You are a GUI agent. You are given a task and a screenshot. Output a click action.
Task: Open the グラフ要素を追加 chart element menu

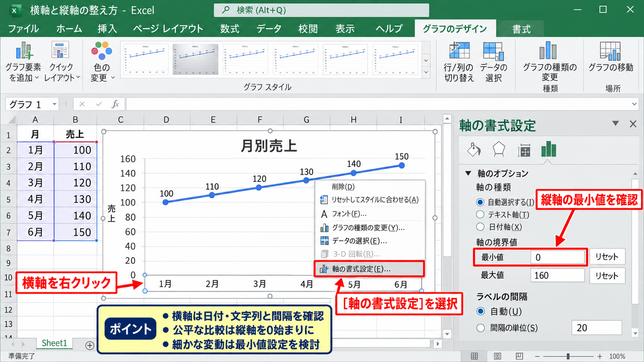pyautogui.click(x=23, y=62)
